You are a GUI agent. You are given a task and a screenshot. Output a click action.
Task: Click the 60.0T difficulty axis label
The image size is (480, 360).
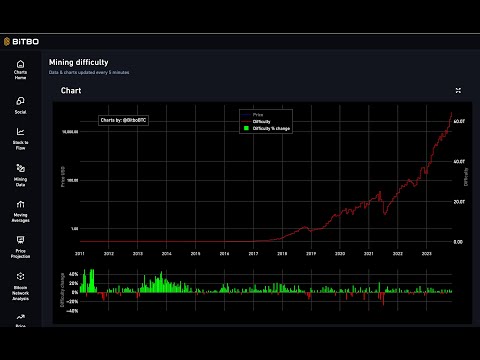tap(459, 121)
